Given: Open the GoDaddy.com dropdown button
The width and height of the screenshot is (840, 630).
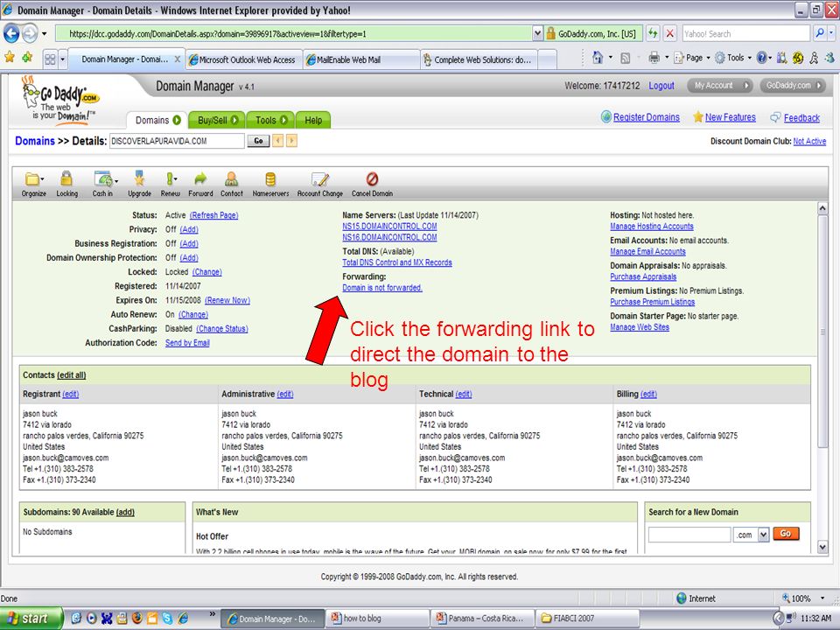Looking at the screenshot, I should 793,86.
